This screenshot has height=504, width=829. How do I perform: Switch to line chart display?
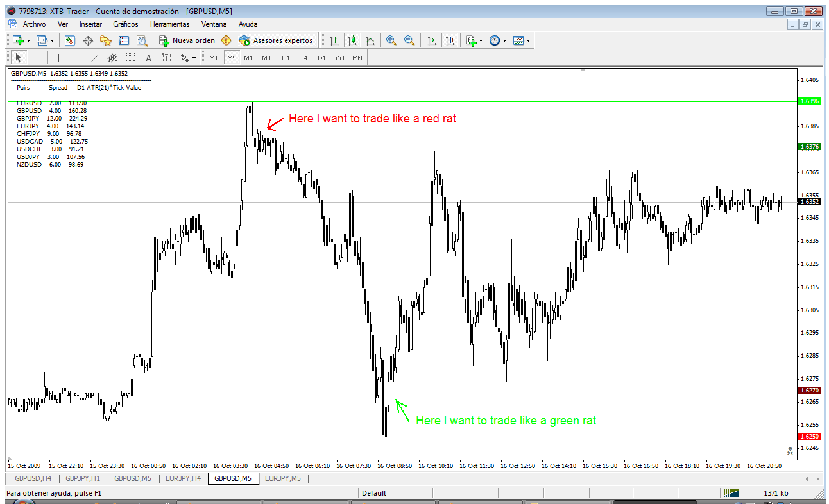[x=370, y=40]
